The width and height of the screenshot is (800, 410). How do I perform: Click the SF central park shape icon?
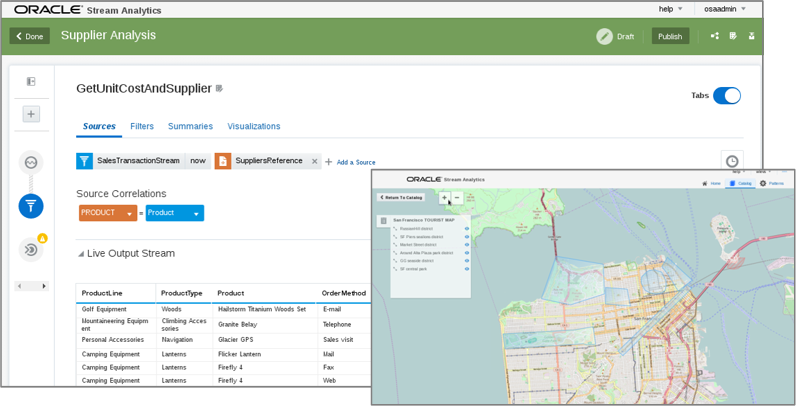pyautogui.click(x=395, y=269)
